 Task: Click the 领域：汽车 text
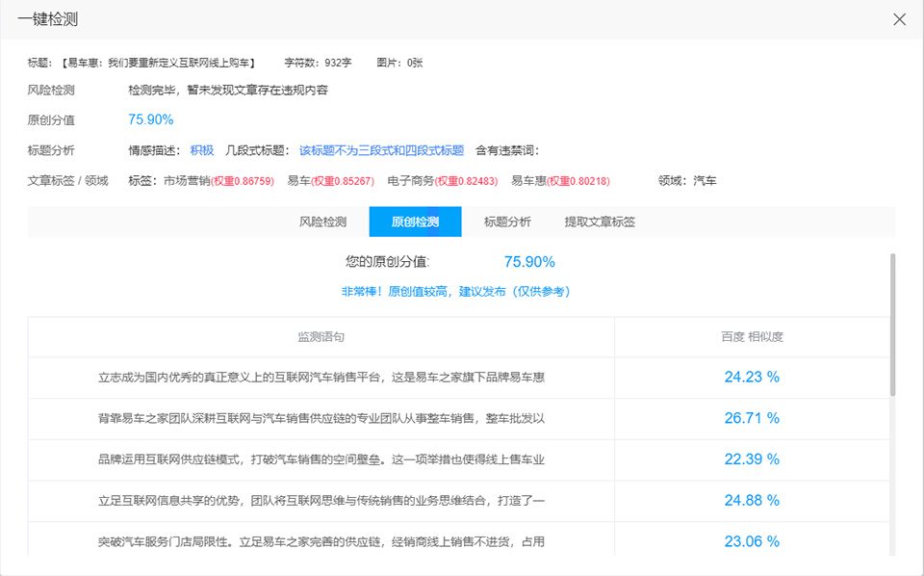point(687,181)
